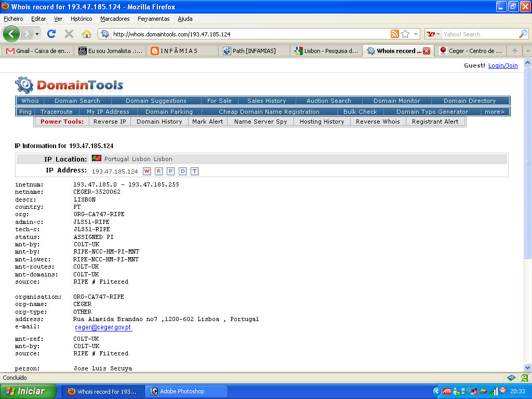Viewport: 532px width, 399px height.
Task: Click the Login/Join link
Action: [503, 65]
